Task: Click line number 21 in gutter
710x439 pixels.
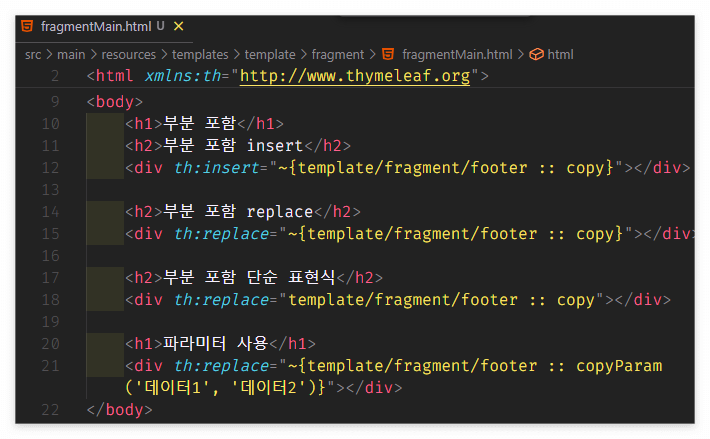Action: click(x=50, y=366)
